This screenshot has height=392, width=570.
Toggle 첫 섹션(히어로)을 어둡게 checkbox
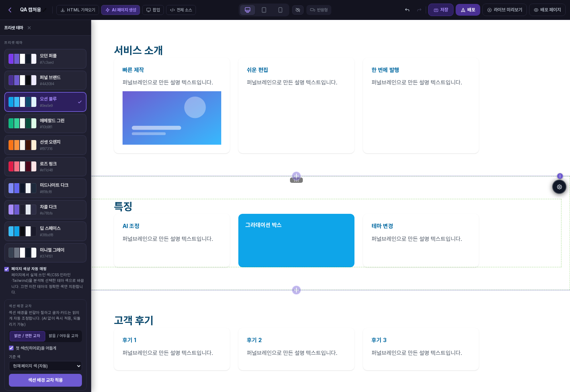11,348
